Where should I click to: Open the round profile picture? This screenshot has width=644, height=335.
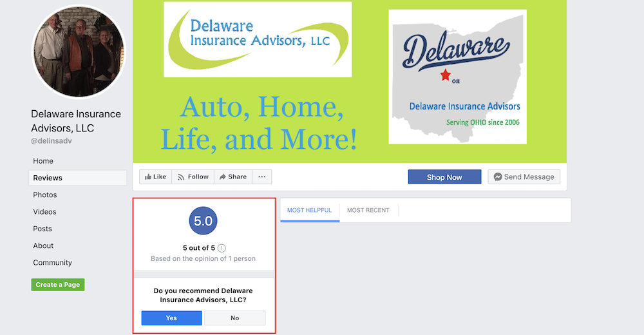[79, 52]
